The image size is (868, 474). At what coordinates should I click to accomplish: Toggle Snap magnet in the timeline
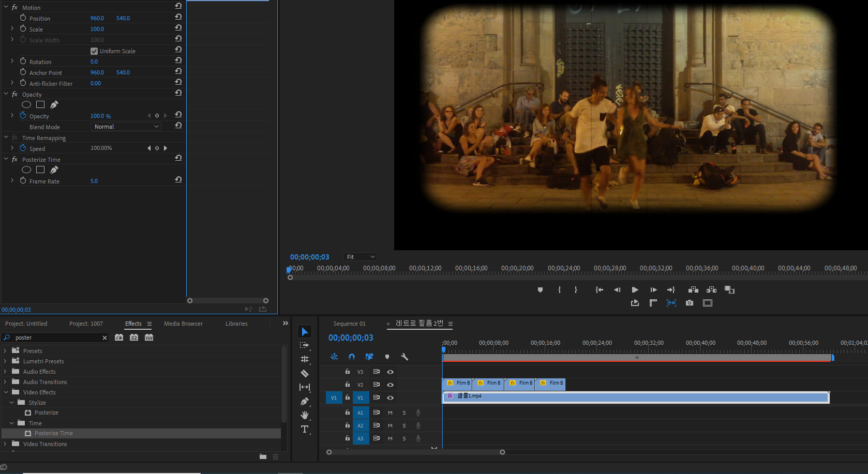(352, 357)
